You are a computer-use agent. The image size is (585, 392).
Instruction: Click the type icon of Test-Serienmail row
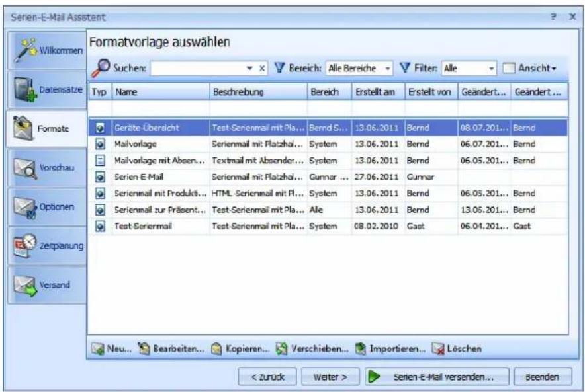point(100,226)
